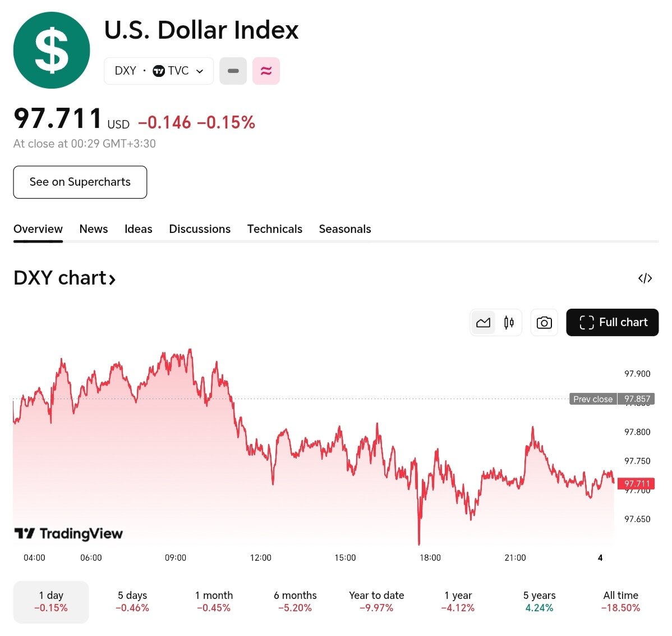
Task: Expand the DXY chart heading arrow
Action: (112, 279)
